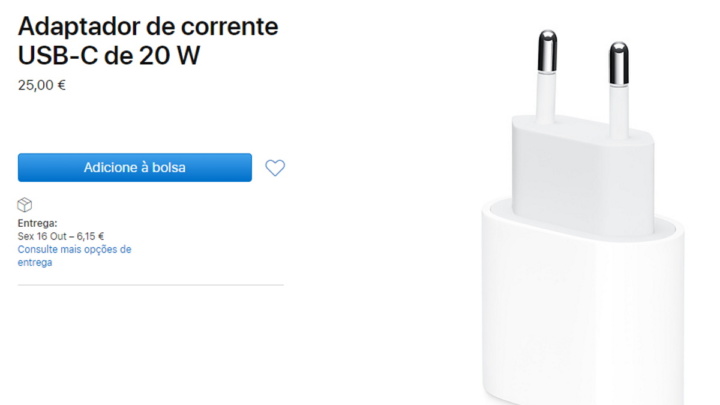This screenshot has height=405, width=720.
Task: Click the product title Adaptador de corrente
Action: 148,26
